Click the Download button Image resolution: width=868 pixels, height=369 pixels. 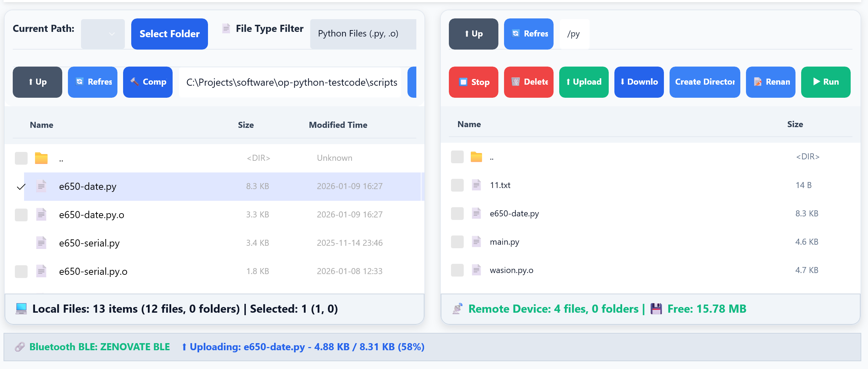click(x=639, y=82)
